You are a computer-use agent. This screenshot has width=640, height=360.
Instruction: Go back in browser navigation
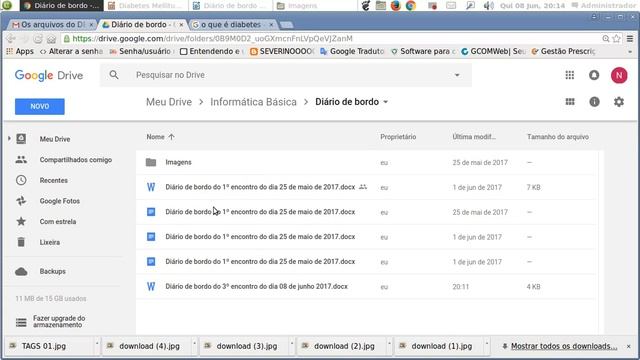(11, 39)
